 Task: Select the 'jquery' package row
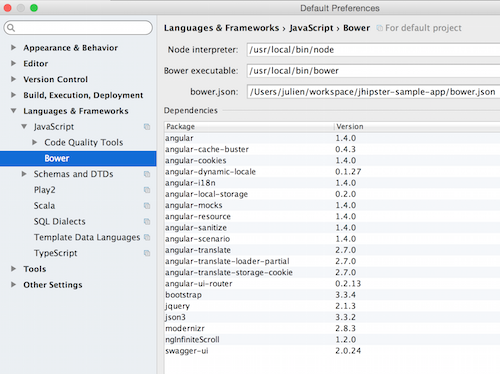pos(332,306)
